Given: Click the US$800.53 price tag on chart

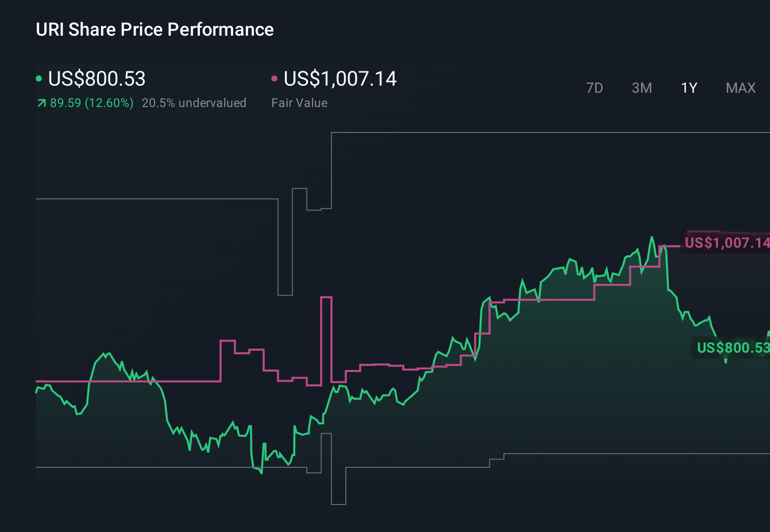Looking at the screenshot, I should pos(733,349).
